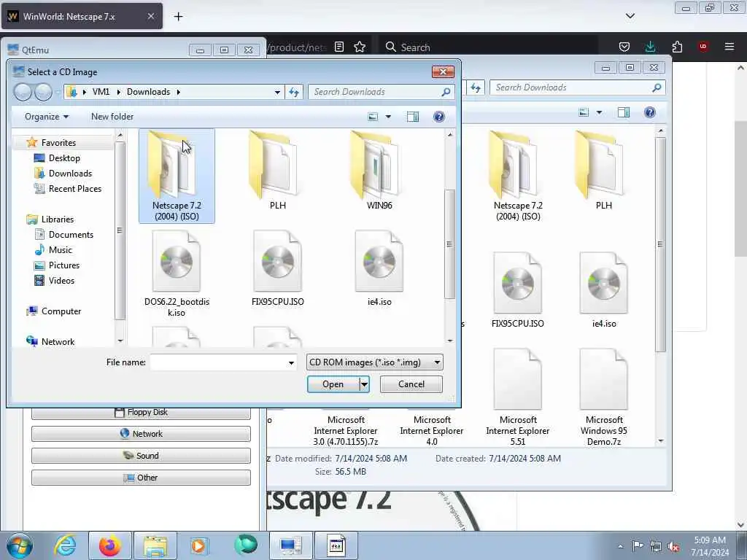Screen dimensions: 747x560
Task: Click the volume muted tray icon
Action: click(x=673, y=546)
